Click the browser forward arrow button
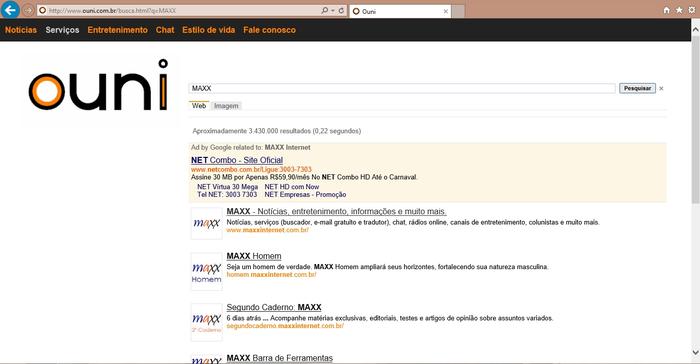 click(x=28, y=10)
